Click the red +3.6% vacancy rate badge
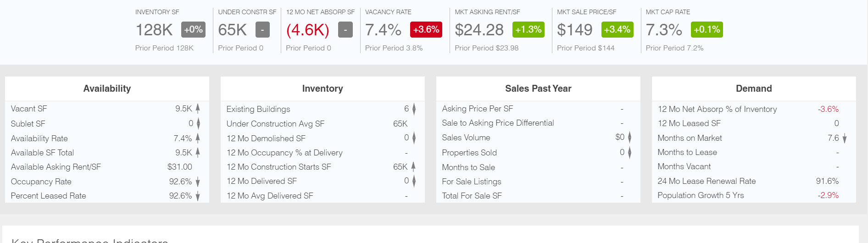 click(426, 30)
